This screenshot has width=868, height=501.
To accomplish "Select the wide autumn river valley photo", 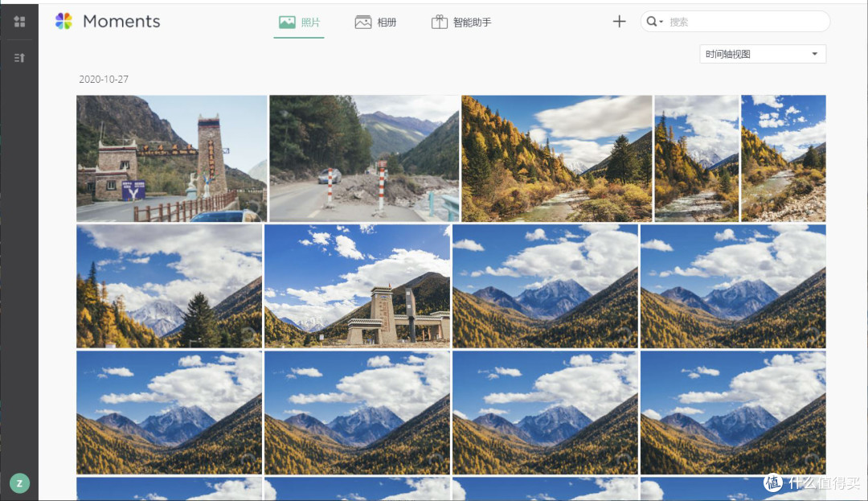I will 556,158.
